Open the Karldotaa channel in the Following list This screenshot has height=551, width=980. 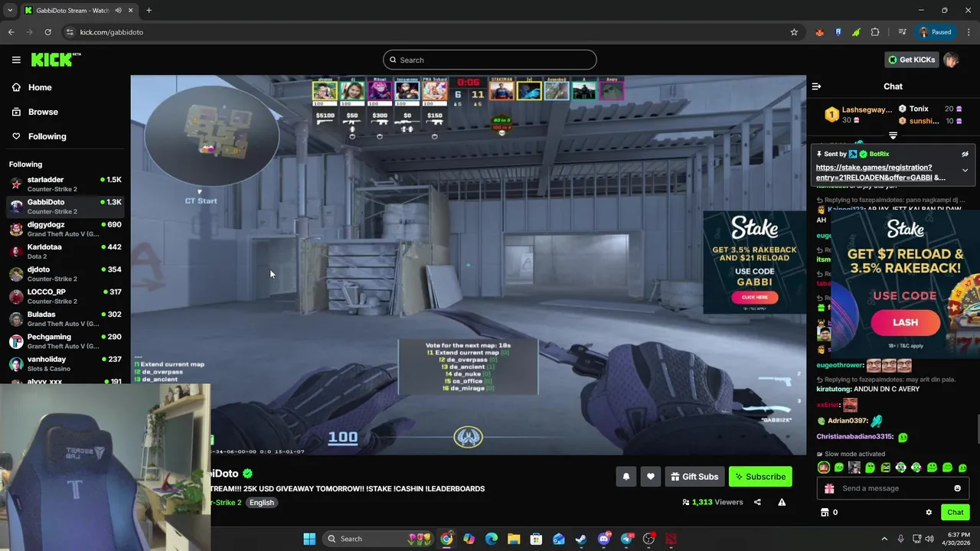tap(65, 251)
